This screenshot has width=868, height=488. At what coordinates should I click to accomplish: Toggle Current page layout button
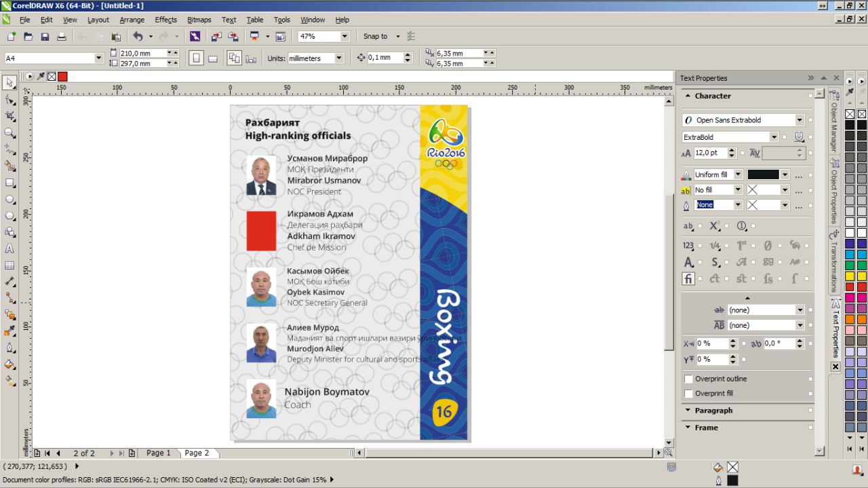tap(251, 58)
